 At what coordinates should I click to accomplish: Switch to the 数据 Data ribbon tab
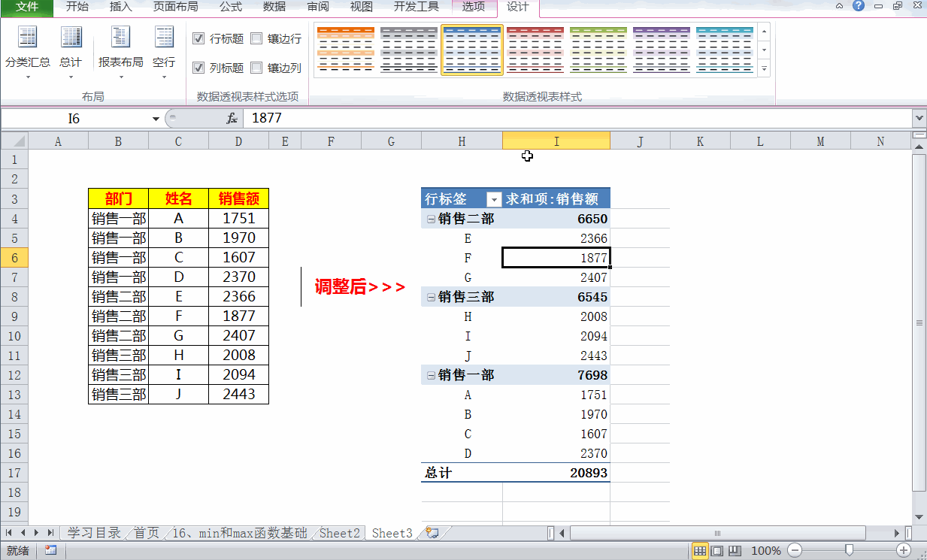click(x=274, y=8)
